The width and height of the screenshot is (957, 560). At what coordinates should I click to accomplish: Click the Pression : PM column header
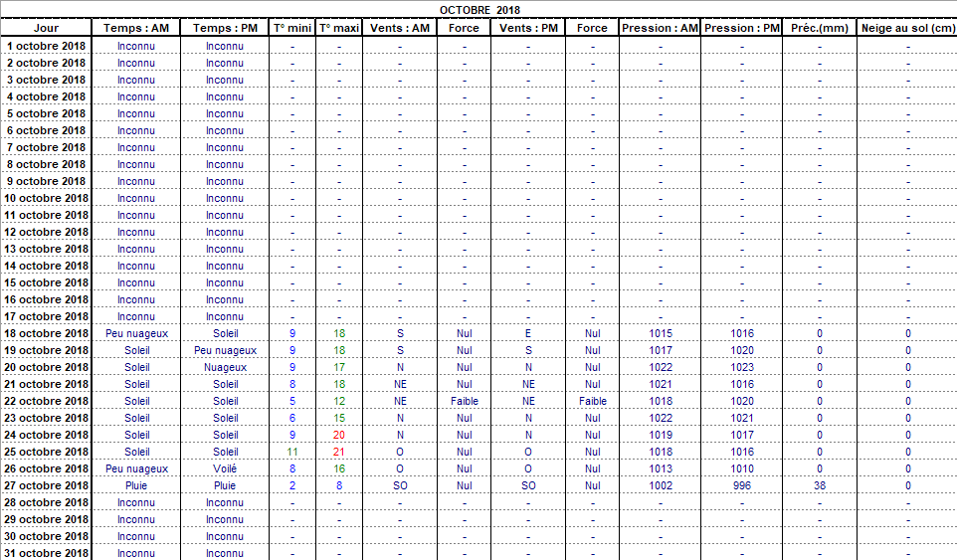[742, 28]
